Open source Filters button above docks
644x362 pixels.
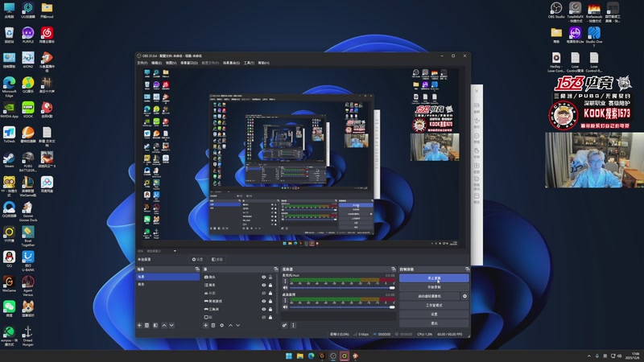coord(217,259)
